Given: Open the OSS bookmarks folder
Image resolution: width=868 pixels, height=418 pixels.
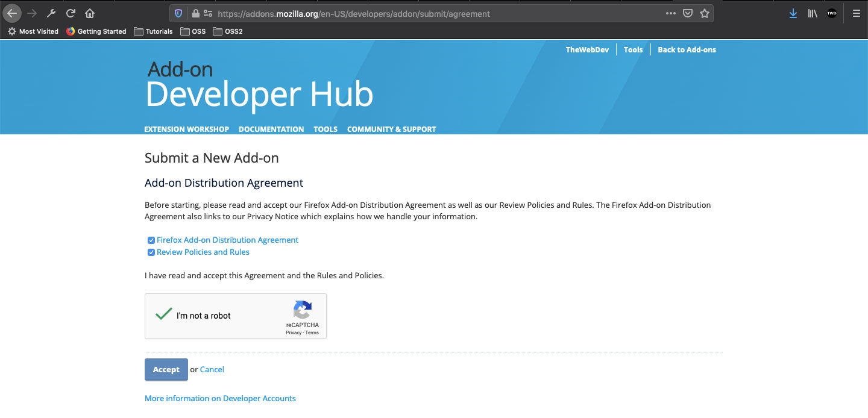Looking at the screenshot, I should point(193,31).
